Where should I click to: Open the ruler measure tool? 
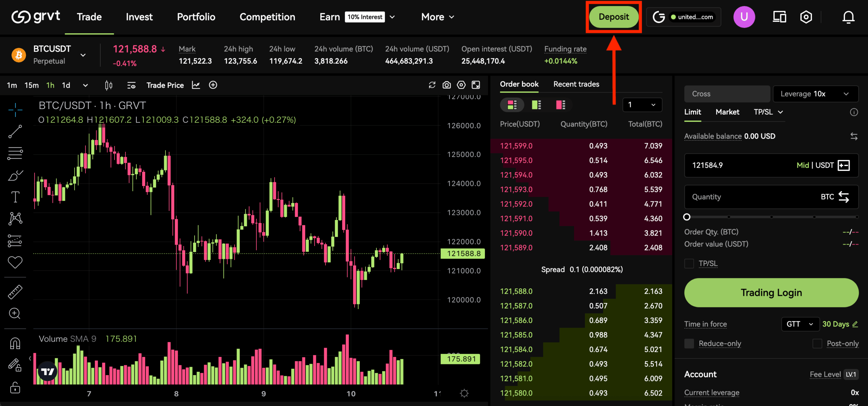tap(15, 292)
